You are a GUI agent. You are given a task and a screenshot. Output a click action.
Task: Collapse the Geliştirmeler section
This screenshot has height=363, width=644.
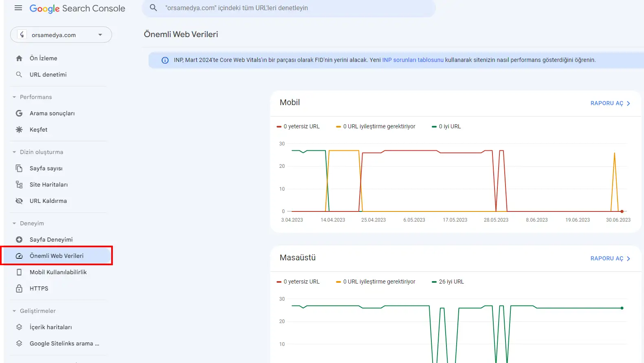[14, 311]
